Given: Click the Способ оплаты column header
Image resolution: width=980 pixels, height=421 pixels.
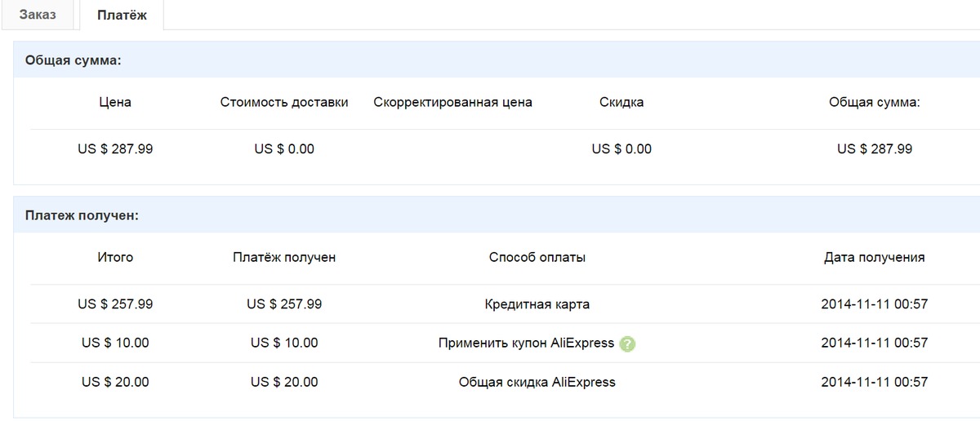Looking at the screenshot, I should 537,257.
